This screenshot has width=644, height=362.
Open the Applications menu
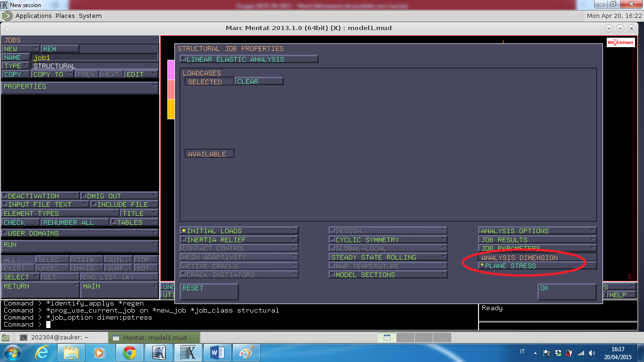[x=33, y=16]
